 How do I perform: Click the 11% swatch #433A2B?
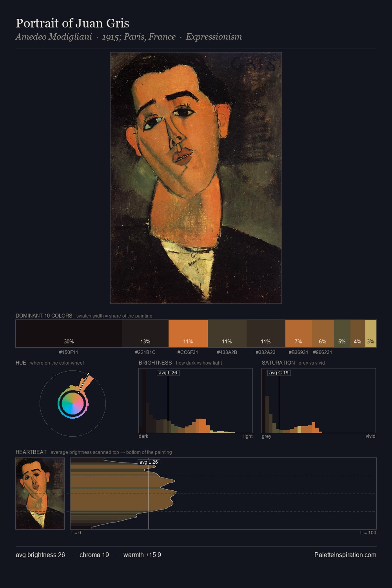click(x=227, y=334)
